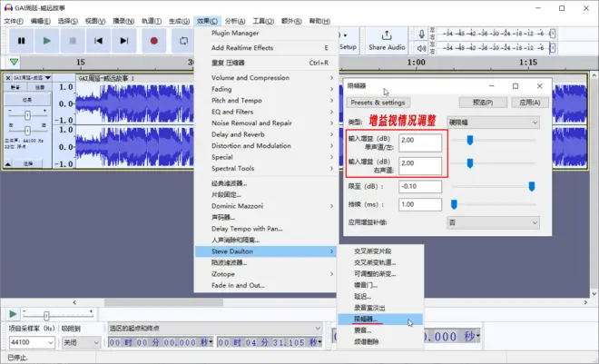This screenshot has width=599, height=364.
Task: Adjust left channel input gain slider
Action: coord(470,140)
